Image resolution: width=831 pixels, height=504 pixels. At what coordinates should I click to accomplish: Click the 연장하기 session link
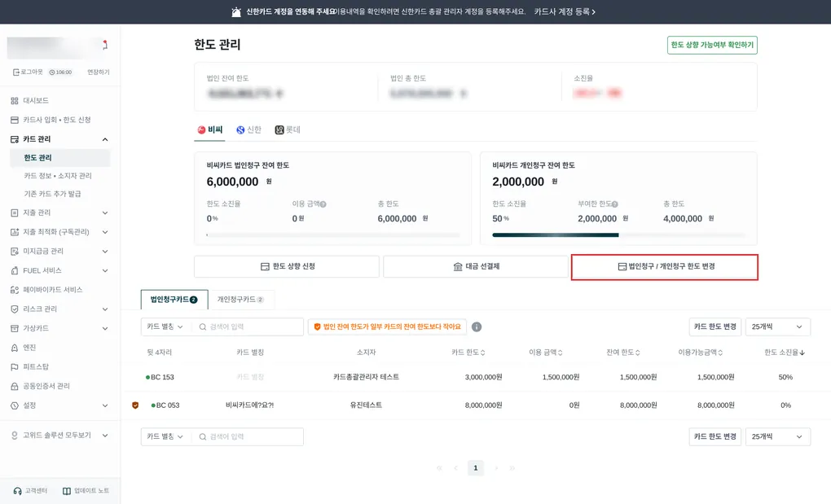pos(99,72)
